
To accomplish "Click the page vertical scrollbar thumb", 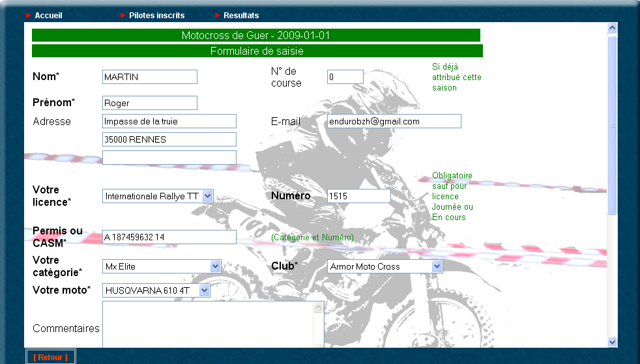I will (612, 125).
